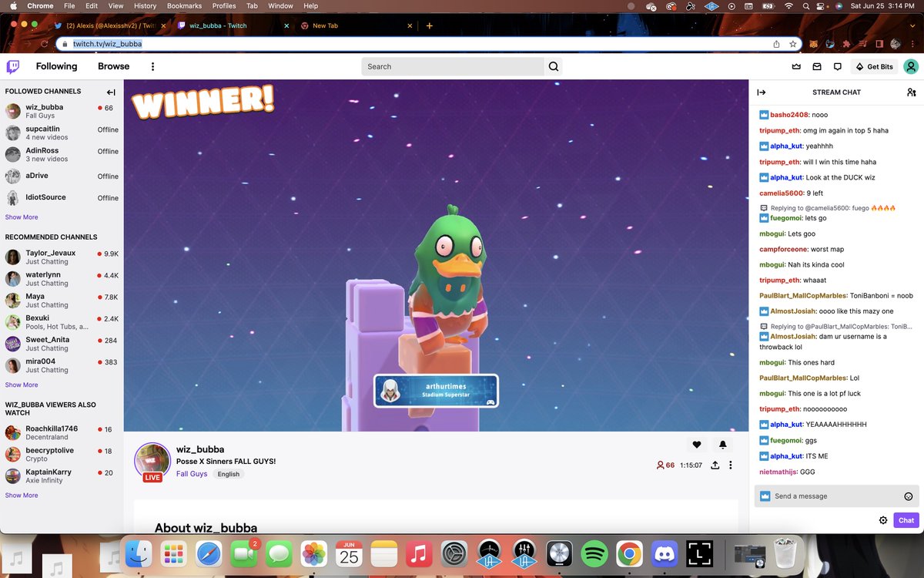Click Show More under Followed Channels
The image size is (924, 578).
tap(22, 217)
